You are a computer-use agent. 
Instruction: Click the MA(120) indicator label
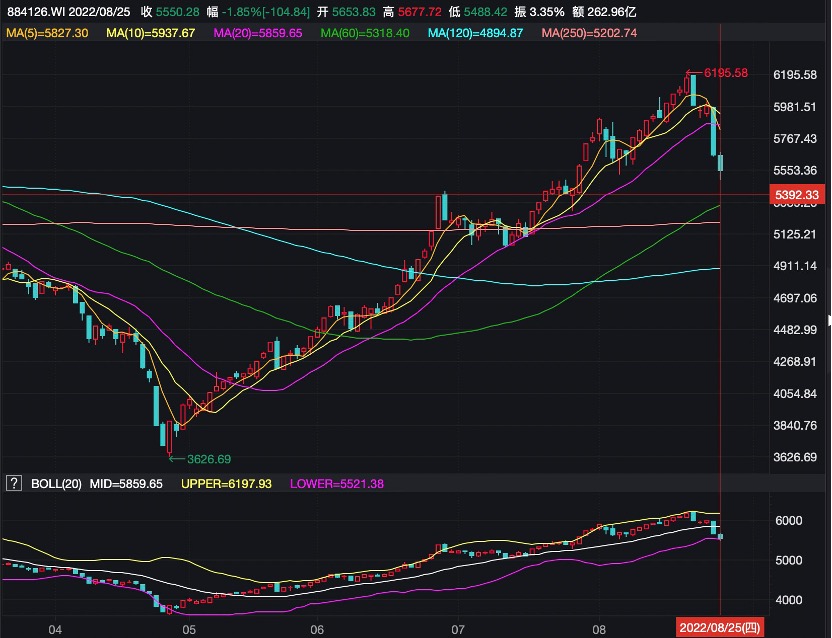point(475,33)
